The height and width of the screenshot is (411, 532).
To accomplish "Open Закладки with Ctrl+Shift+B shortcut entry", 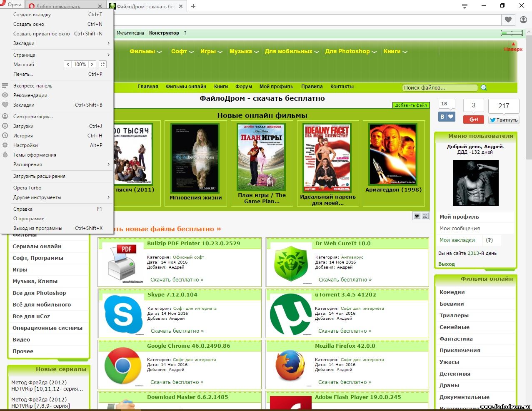I will pos(57,105).
